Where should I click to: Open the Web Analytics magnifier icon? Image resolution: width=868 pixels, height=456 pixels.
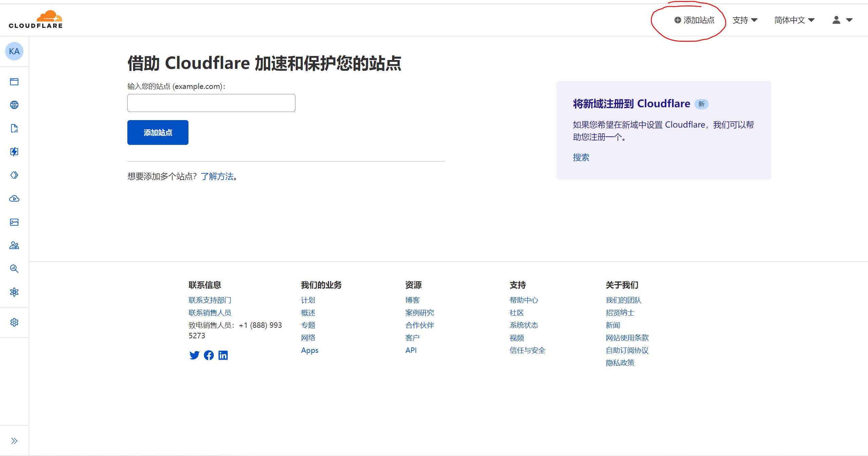coord(14,268)
